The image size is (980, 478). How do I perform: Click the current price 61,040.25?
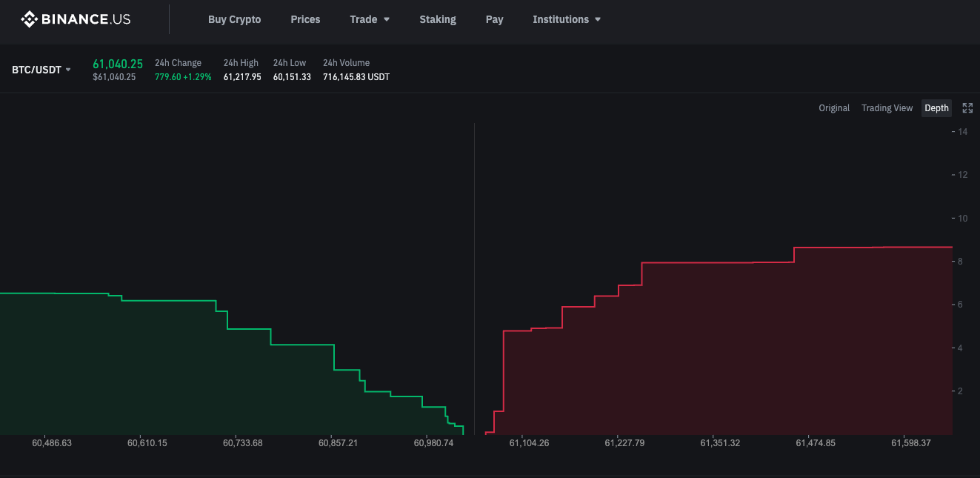tap(118, 64)
